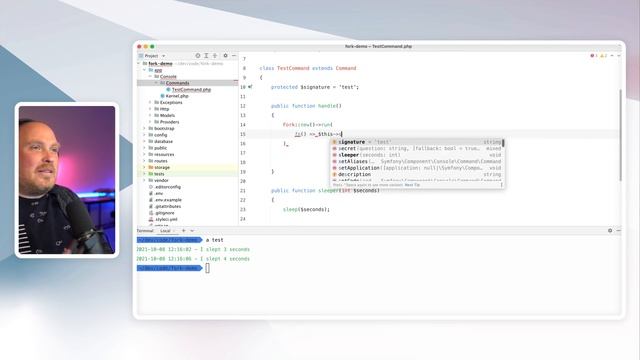
Task: Collapse the Commands folder arrow
Action: point(156,83)
